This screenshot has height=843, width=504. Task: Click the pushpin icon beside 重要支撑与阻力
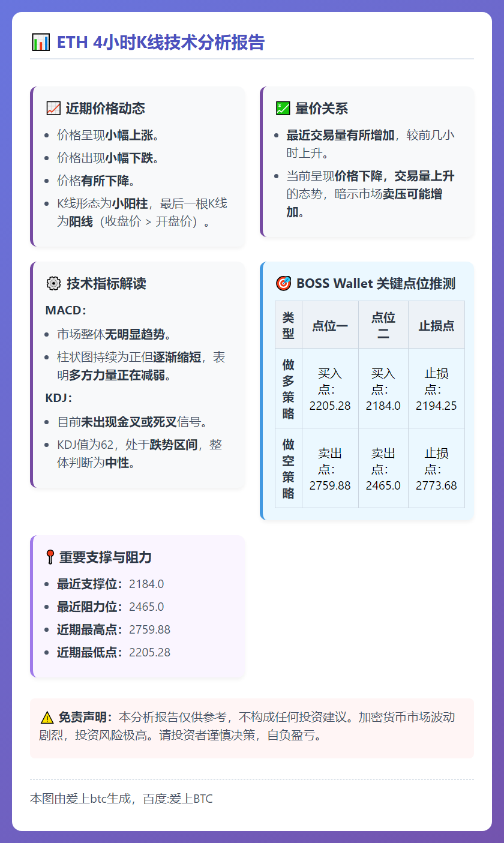[x=50, y=557]
